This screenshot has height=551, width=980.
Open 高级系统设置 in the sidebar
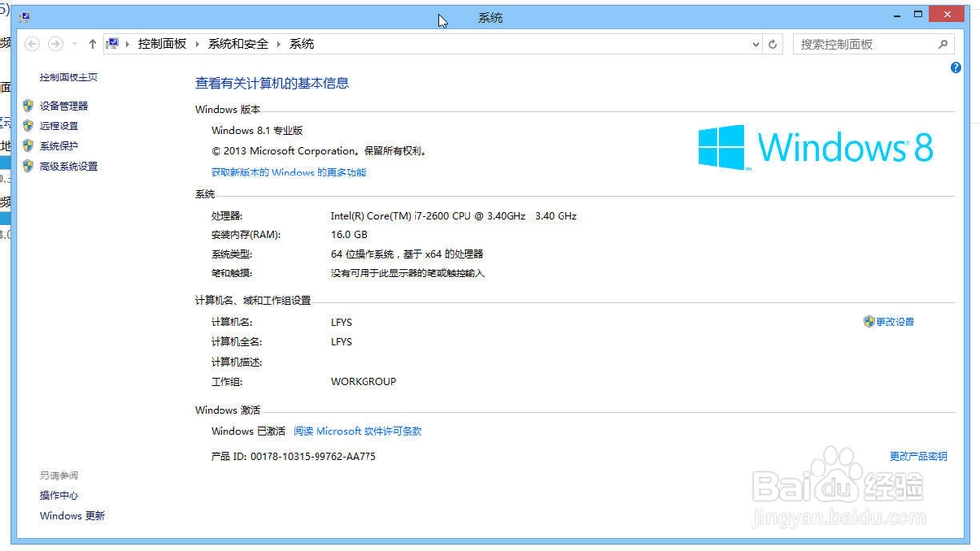(x=69, y=166)
